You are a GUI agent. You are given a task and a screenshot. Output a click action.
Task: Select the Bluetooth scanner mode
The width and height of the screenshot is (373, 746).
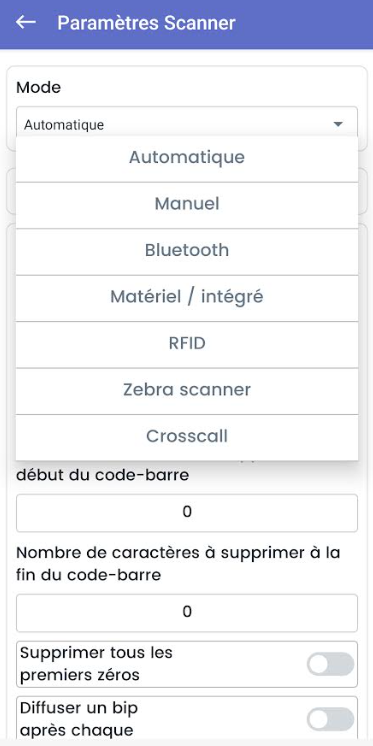pyautogui.click(x=186, y=250)
